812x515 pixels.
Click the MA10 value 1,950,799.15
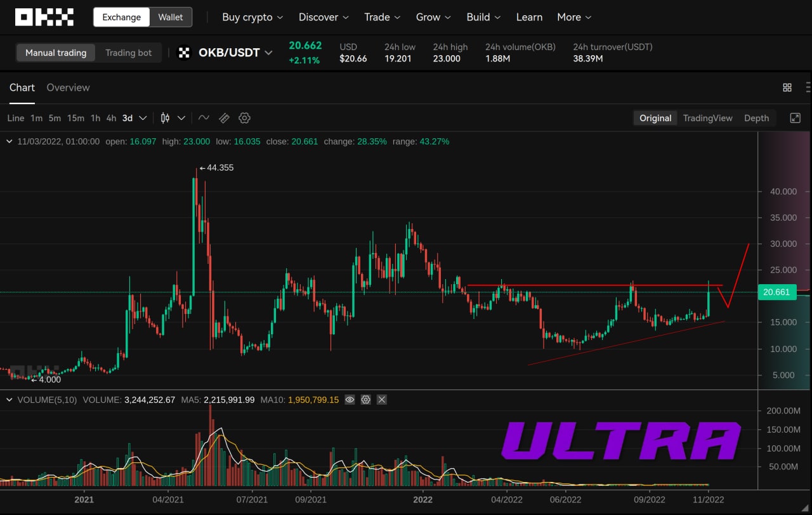313,400
